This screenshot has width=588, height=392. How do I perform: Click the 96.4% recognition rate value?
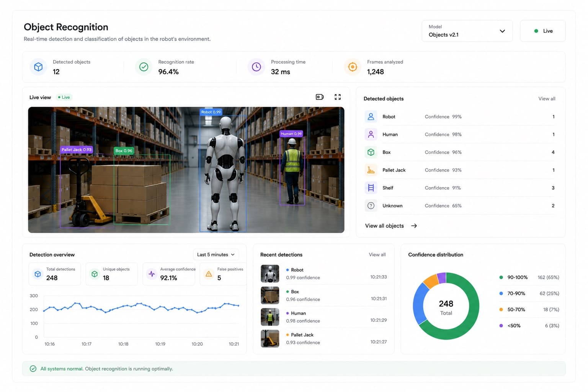pyautogui.click(x=168, y=72)
